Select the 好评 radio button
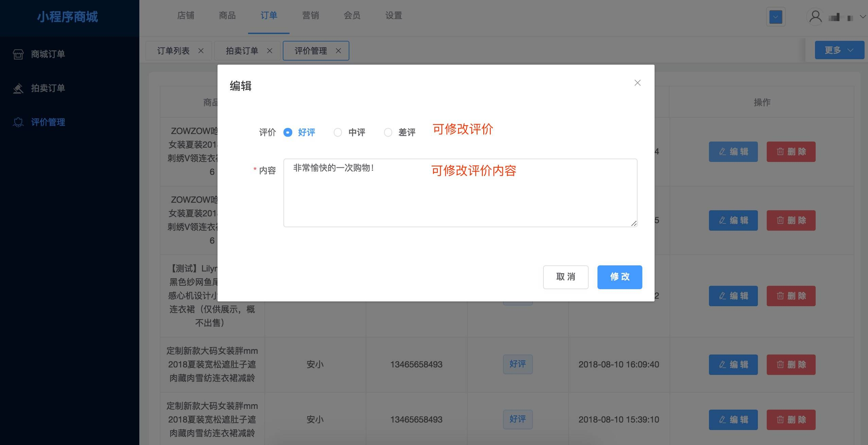Screen dimensions: 868x445 click(x=288, y=132)
